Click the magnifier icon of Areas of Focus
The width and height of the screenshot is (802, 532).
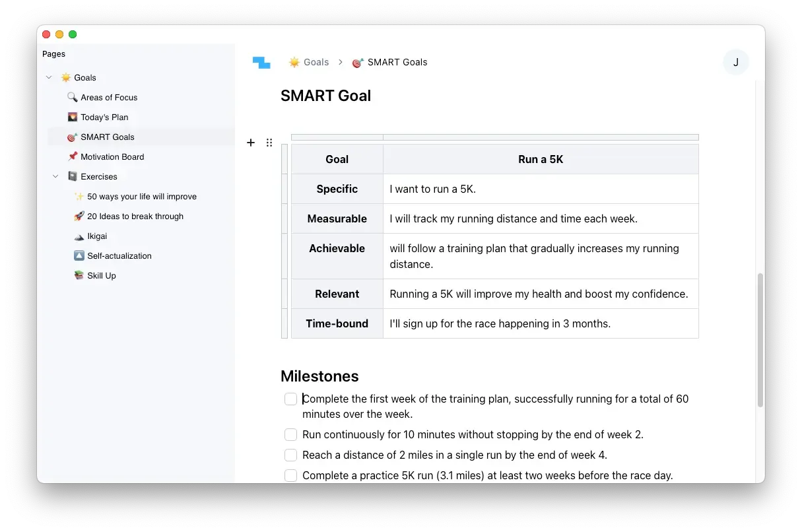(73, 98)
